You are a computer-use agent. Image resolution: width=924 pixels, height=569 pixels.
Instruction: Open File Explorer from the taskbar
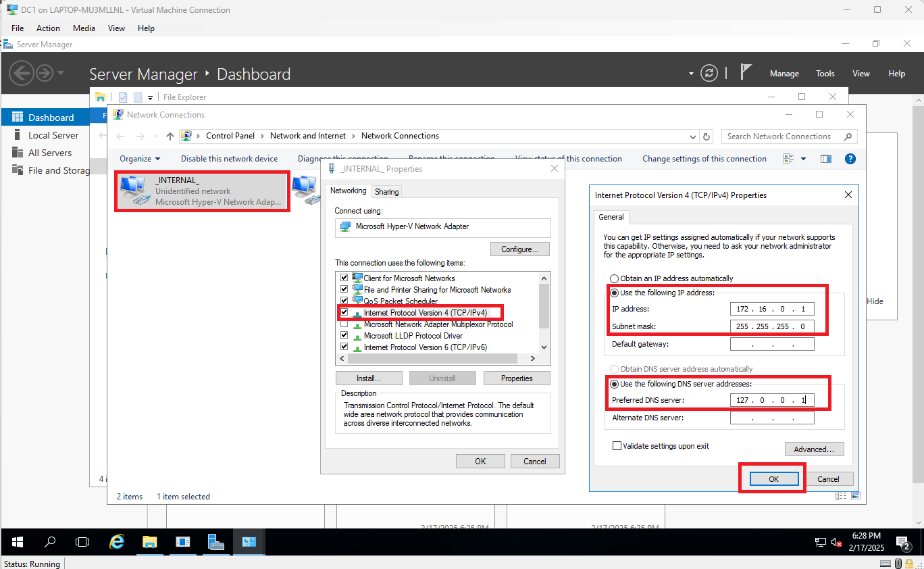[149, 542]
